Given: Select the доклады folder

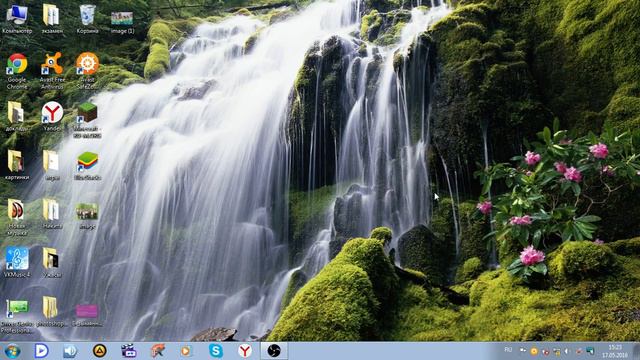Looking at the screenshot, I should (x=16, y=116).
